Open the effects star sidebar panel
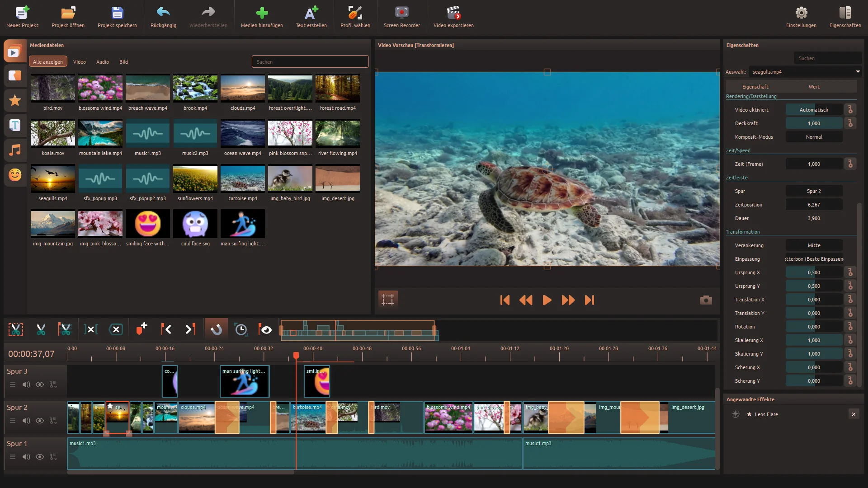 click(14, 100)
